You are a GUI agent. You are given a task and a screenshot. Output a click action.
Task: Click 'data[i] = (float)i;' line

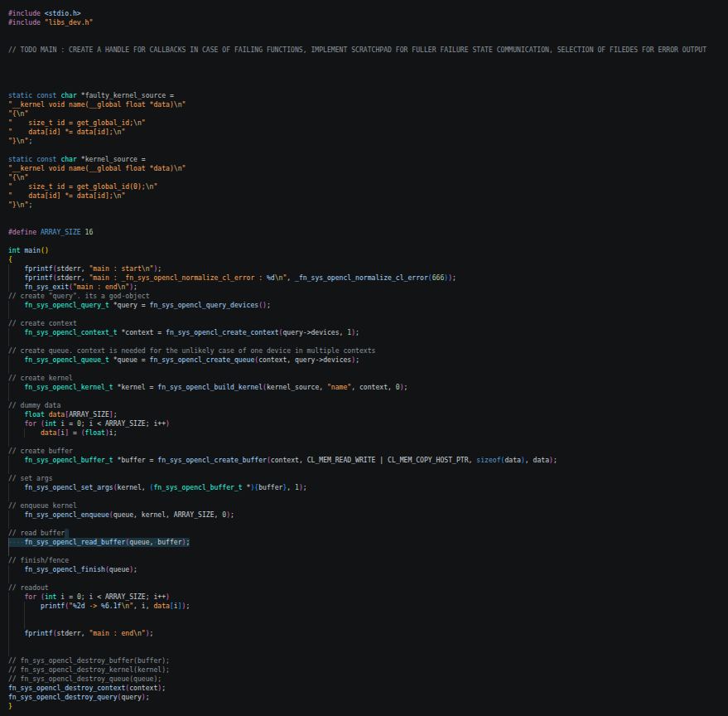(x=79, y=433)
